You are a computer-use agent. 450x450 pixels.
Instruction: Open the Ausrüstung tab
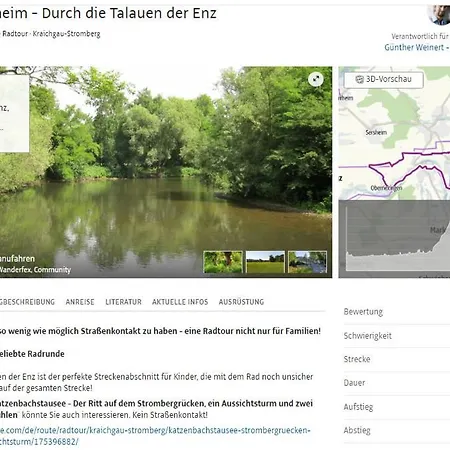241,302
